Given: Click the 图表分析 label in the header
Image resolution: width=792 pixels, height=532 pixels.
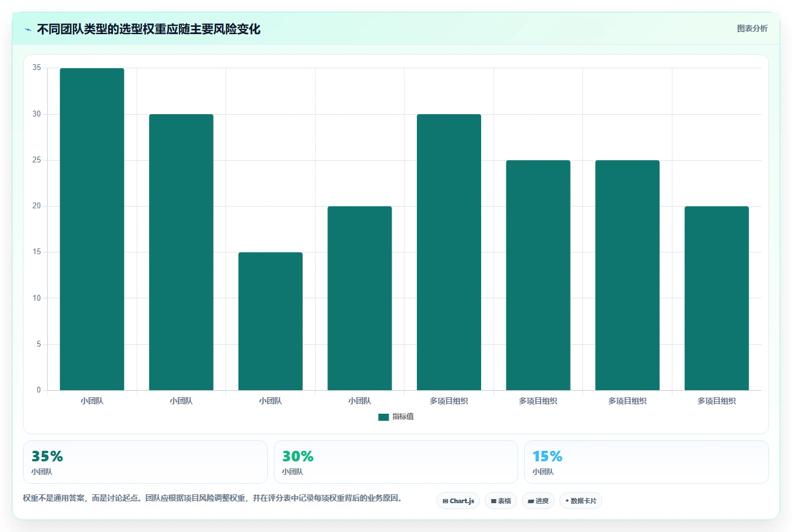Looking at the screenshot, I should tap(752, 28).
